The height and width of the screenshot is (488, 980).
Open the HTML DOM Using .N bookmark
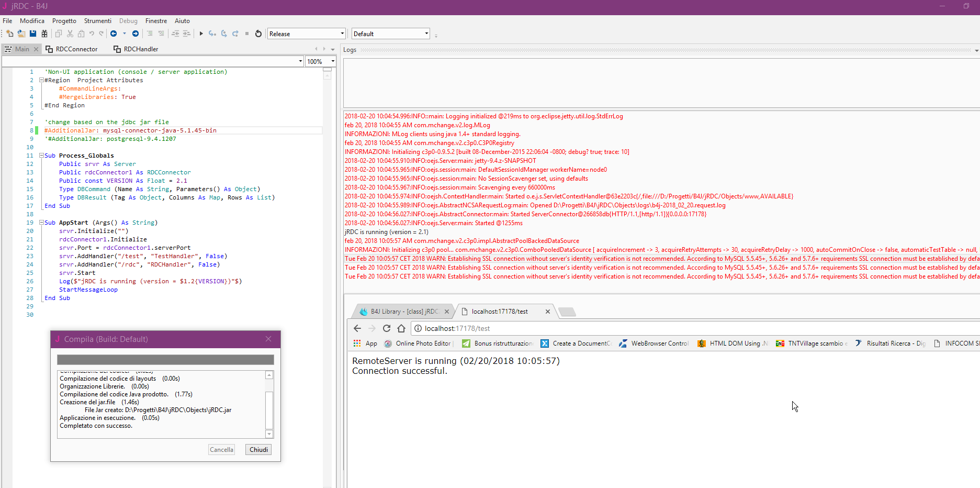point(733,343)
